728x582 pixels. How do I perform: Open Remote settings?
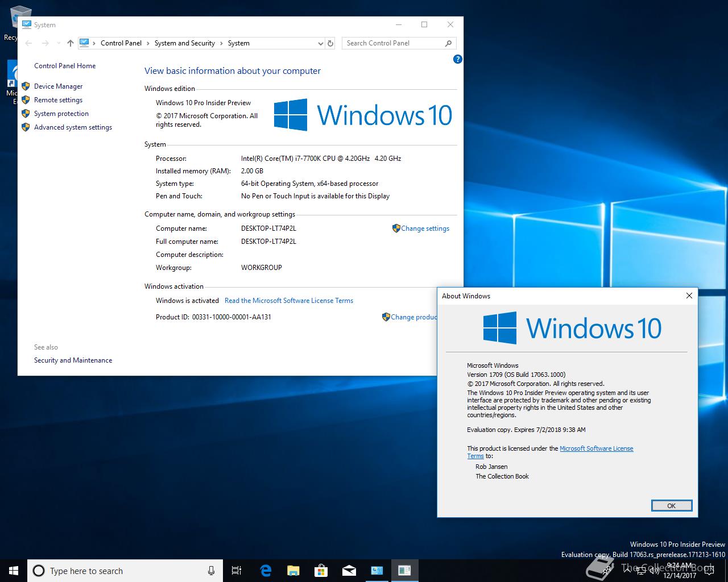58,100
